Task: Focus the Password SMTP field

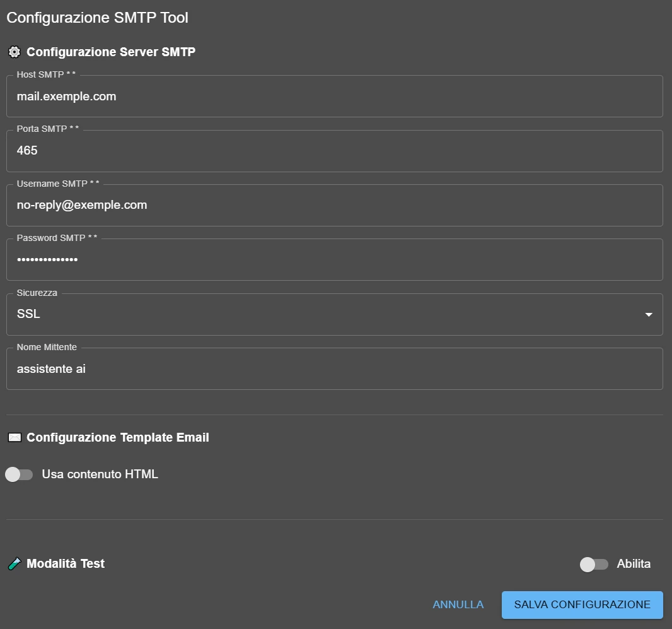Action: [x=334, y=259]
